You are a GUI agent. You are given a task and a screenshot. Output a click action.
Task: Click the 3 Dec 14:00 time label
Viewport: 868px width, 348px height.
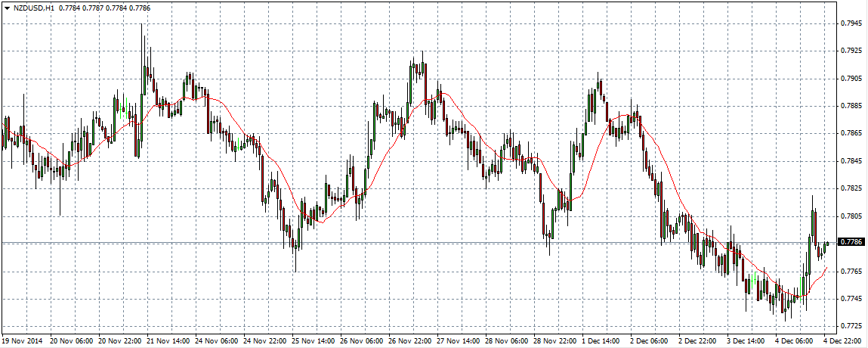click(x=745, y=341)
